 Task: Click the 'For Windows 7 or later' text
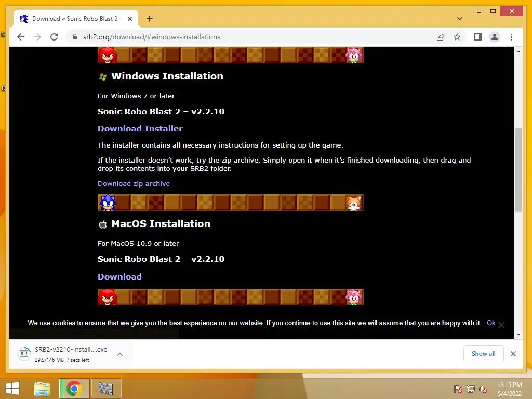coord(136,96)
